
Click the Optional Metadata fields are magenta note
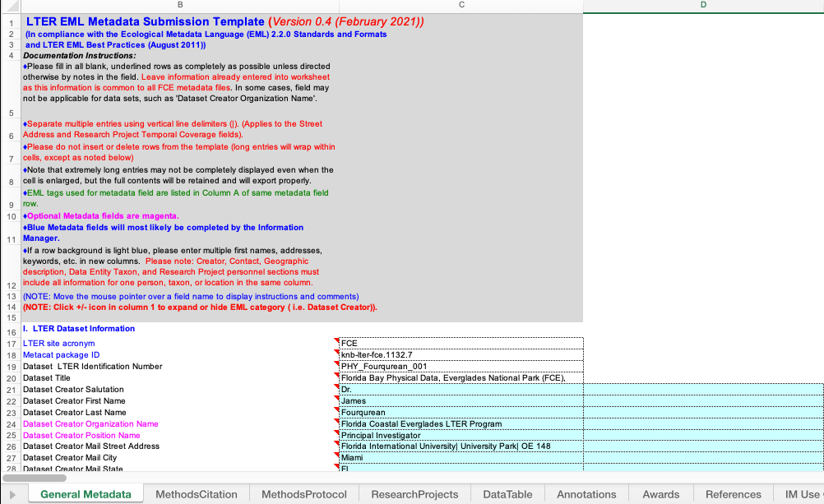coord(101,216)
